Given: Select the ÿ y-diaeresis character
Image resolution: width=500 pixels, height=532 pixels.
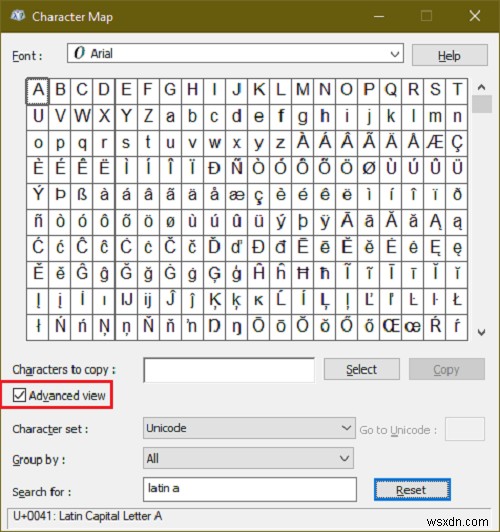Looking at the screenshot, I should tap(325, 222).
